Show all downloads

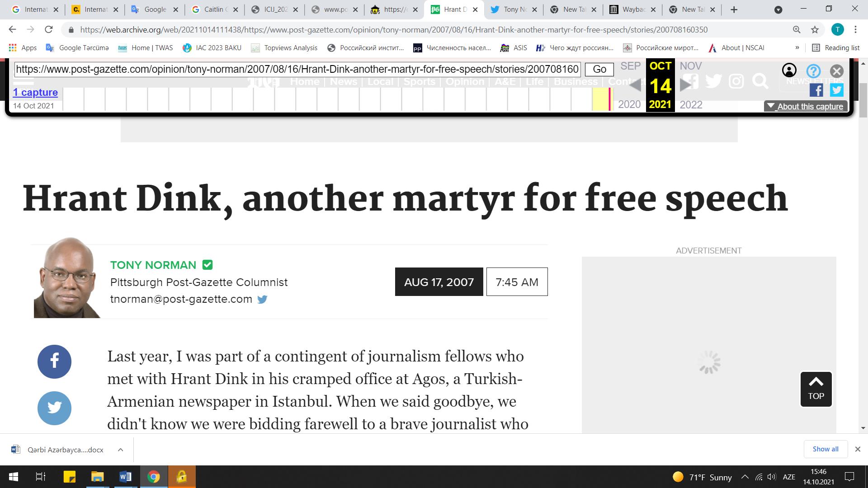[826, 449]
